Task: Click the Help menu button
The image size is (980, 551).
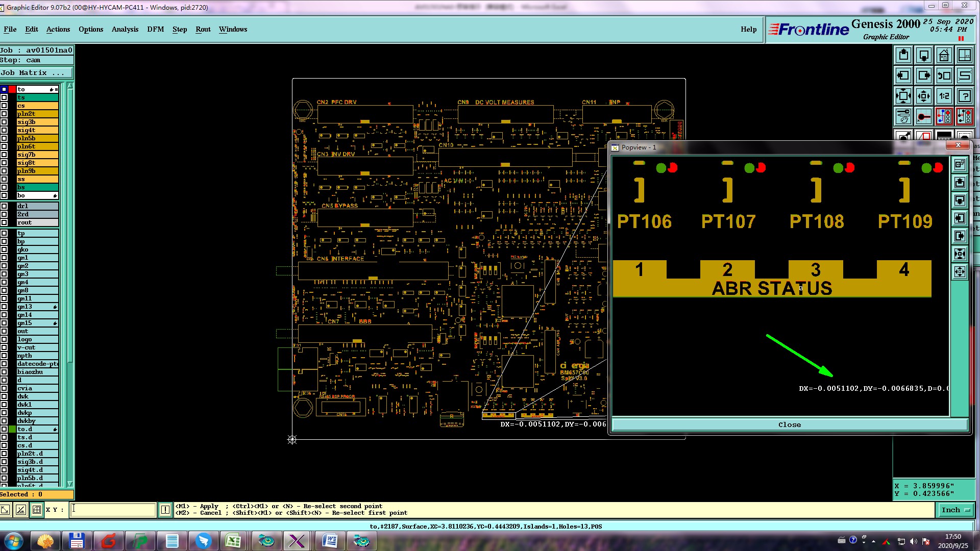Action: [748, 29]
